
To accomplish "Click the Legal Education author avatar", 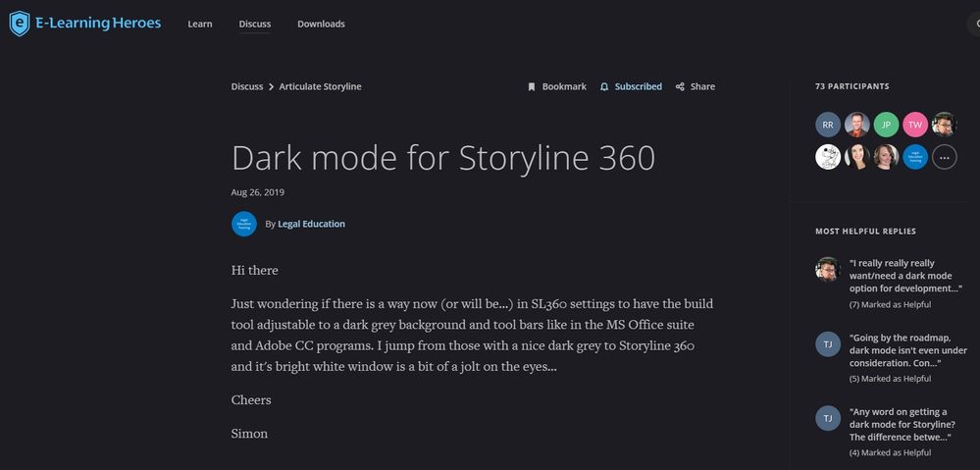I will (244, 224).
